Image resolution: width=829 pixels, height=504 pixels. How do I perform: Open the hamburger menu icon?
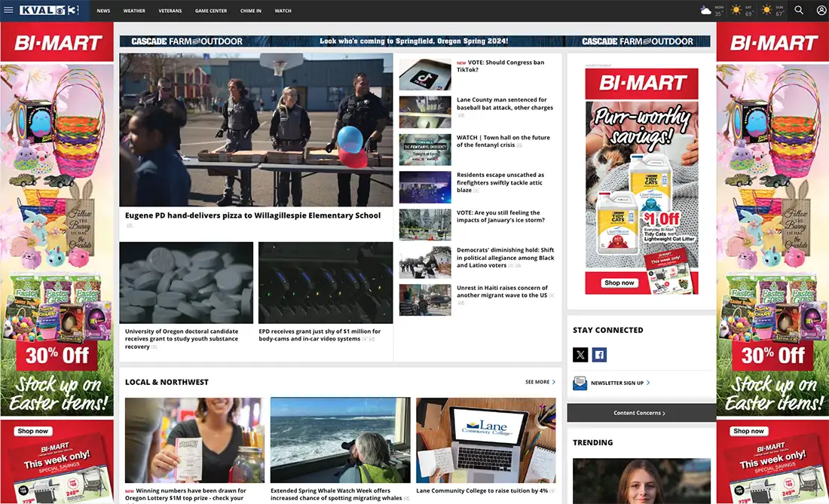pos(8,10)
